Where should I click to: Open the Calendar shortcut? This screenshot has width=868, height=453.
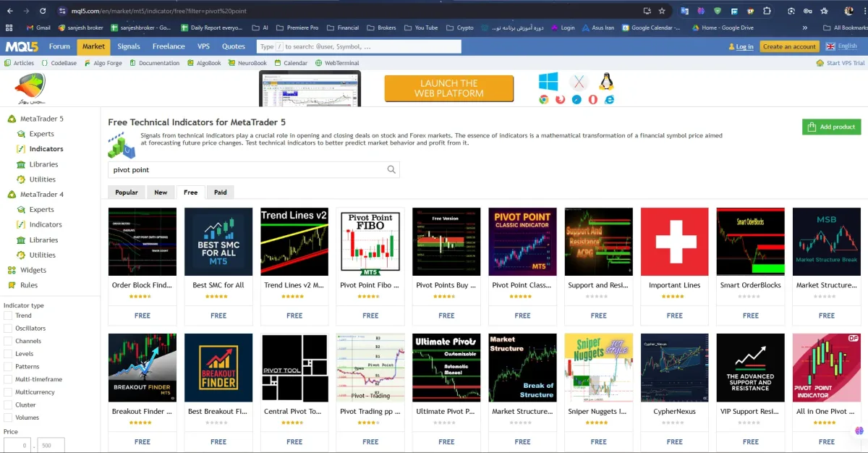[x=291, y=63]
